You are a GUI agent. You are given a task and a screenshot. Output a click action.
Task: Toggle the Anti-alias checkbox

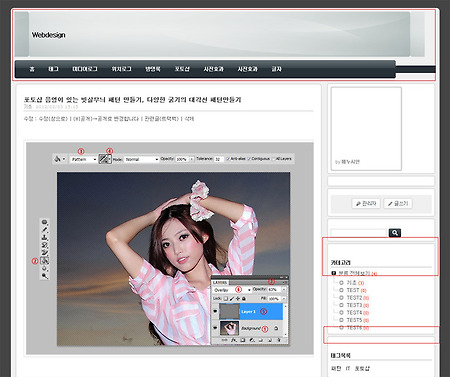[228, 159]
